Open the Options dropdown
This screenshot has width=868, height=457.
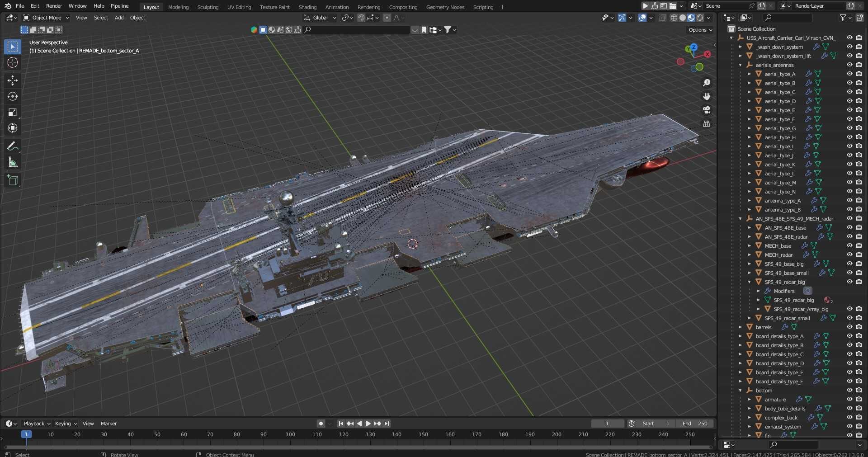[x=700, y=30]
